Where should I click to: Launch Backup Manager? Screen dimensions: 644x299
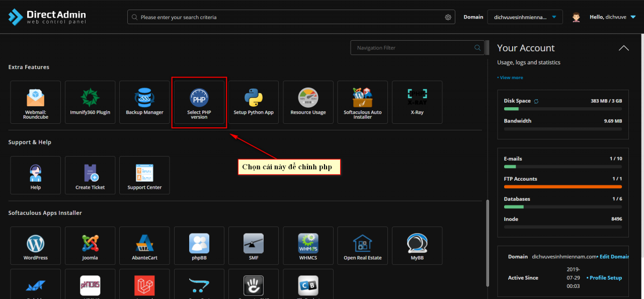(144, 102)
